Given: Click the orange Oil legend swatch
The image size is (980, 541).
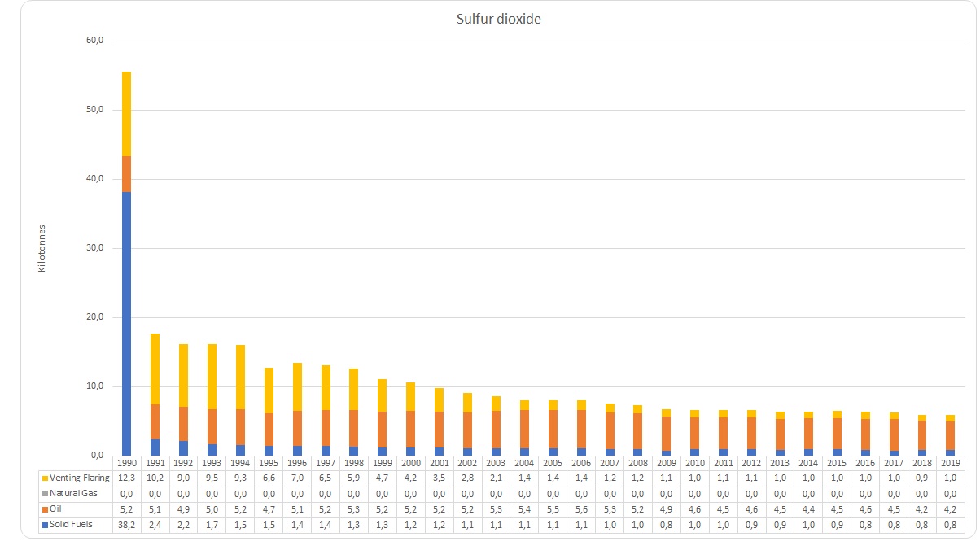Looking at the screenshot, I should click(x=43, y=509).
